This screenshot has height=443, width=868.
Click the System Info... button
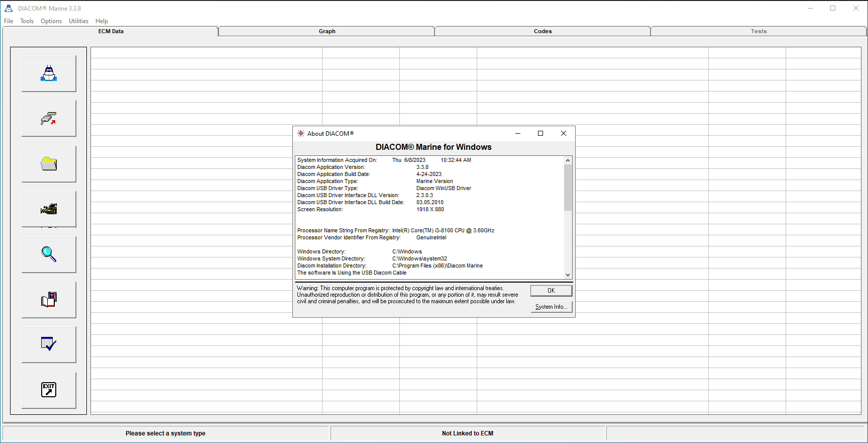tap(551, 307)
